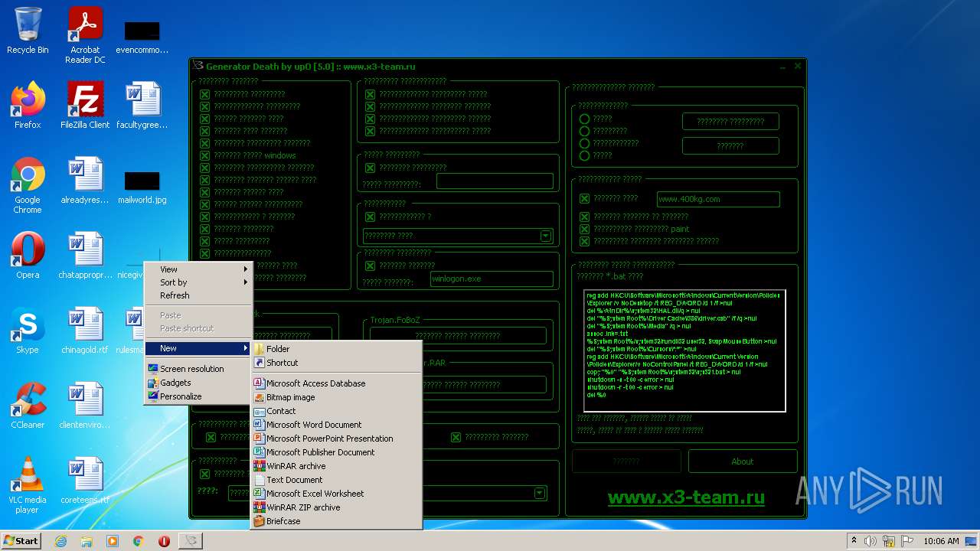Launch VLC media player shortcut
Image resolution: width=980 pixels, height=551 pixels.
point(28,486)
